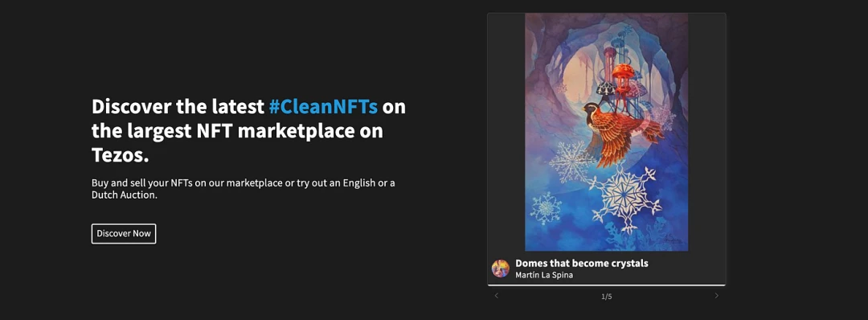Click the white slide progress bar
The height and width of the screenshot is (320, 868).
click(x=607, y=285)
